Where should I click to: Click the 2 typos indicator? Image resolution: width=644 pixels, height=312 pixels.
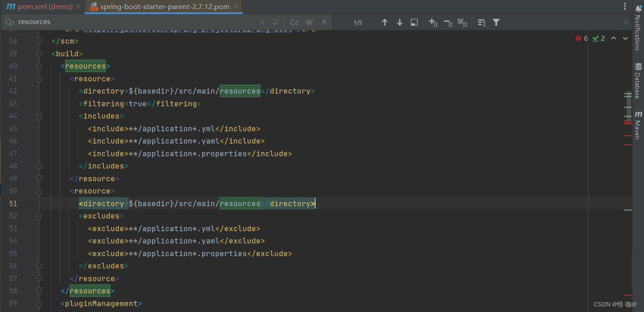599,39
